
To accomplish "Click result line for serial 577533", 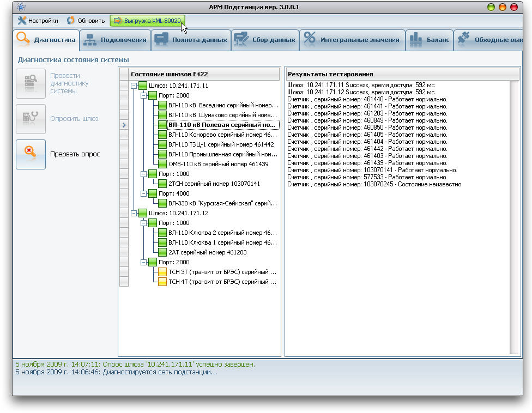I will point(367,177).
